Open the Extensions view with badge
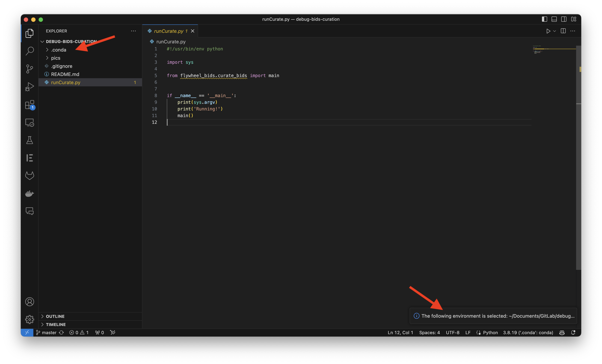Image resolution: width=602 pixels, height=364 pixels. [x=30, y=105]
